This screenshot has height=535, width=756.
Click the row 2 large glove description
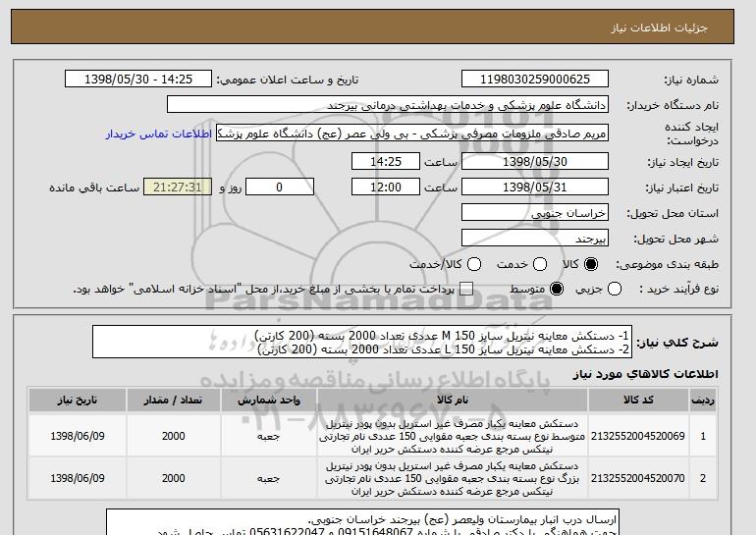[453, 479]
